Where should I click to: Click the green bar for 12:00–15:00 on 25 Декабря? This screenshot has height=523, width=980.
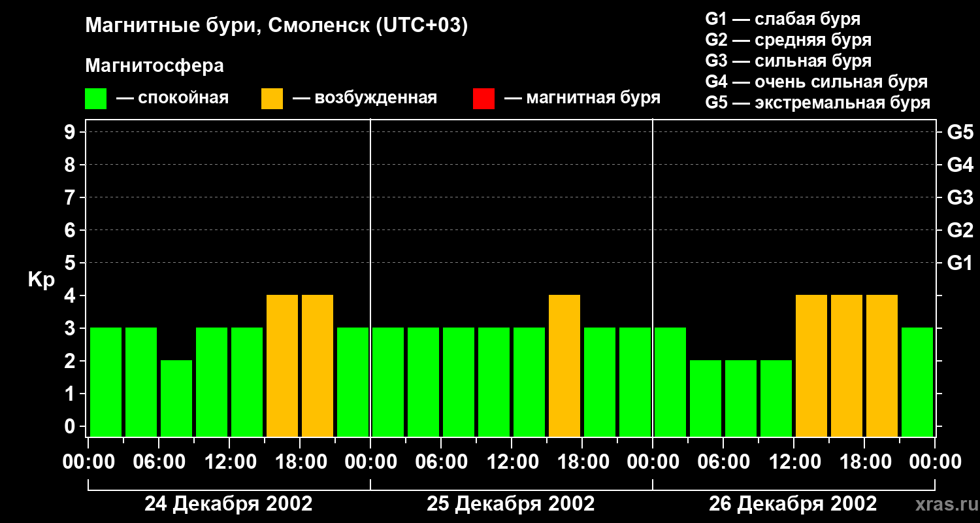point(529,382)
